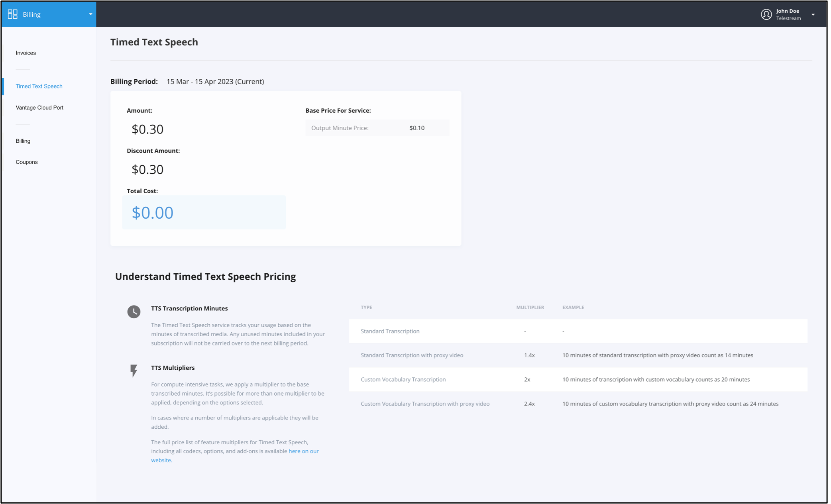This screenshot has height=504, width=831.
Task: Click the Billing grid icon in header
Action: click(13, 14)
